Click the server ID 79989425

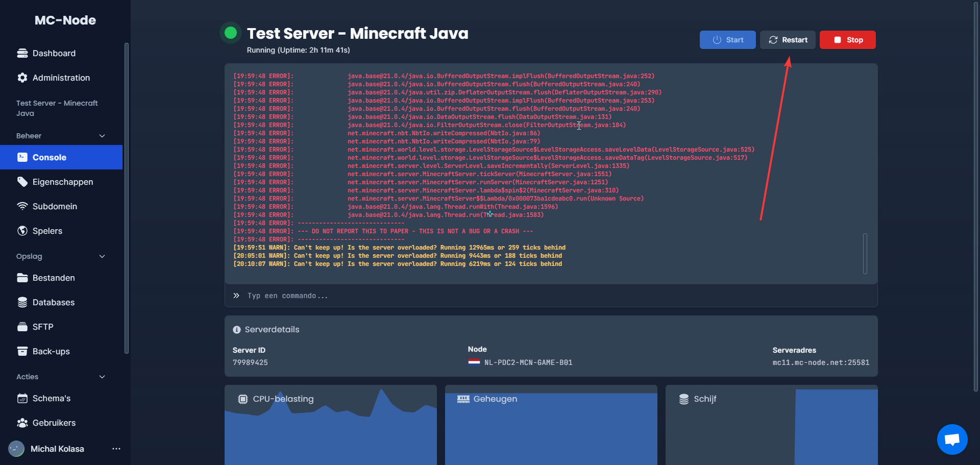(x=250, y=362)
